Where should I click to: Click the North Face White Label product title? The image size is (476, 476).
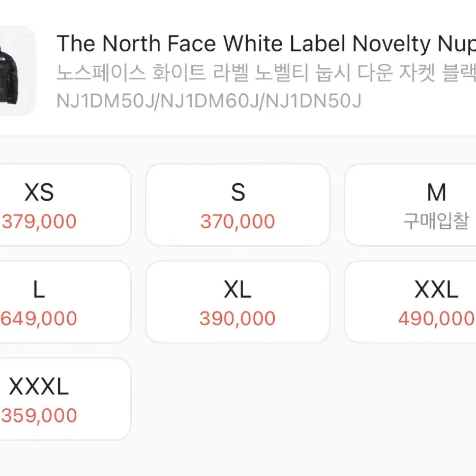[x=266, y=44]
